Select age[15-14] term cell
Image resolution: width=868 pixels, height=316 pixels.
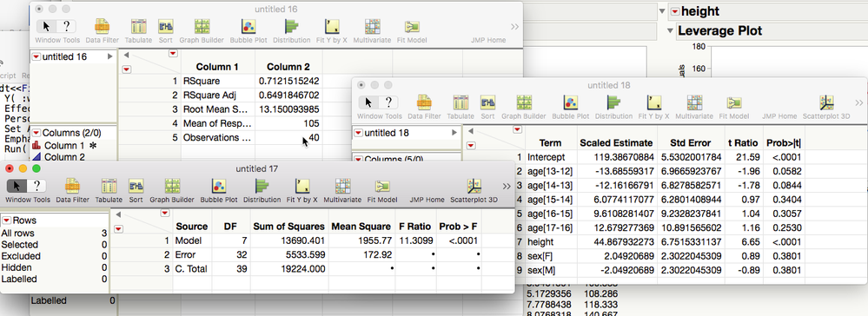[551, 200]
